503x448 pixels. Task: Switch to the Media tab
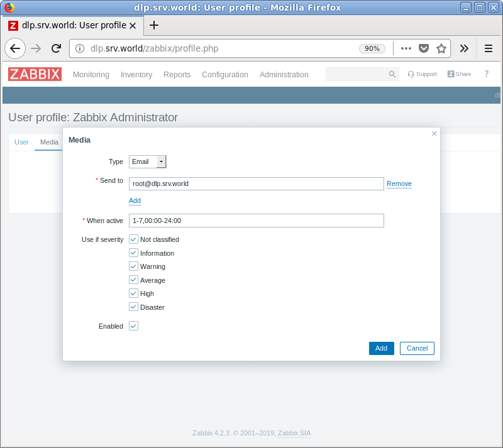[49, 142]
